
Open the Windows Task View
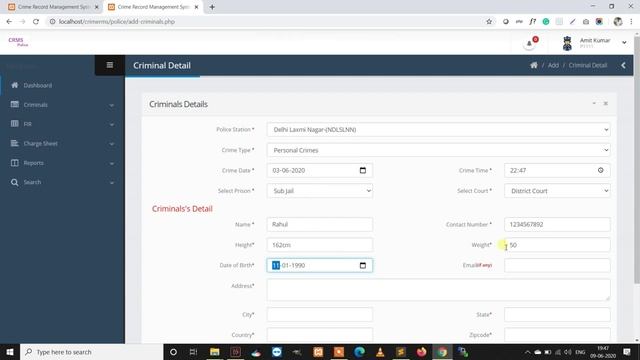(193, 352)
